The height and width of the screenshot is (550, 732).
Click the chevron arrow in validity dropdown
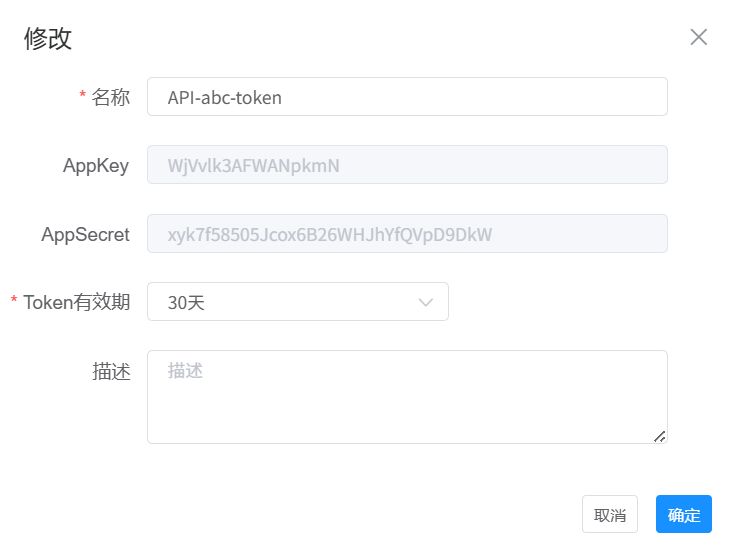(426, 302)
